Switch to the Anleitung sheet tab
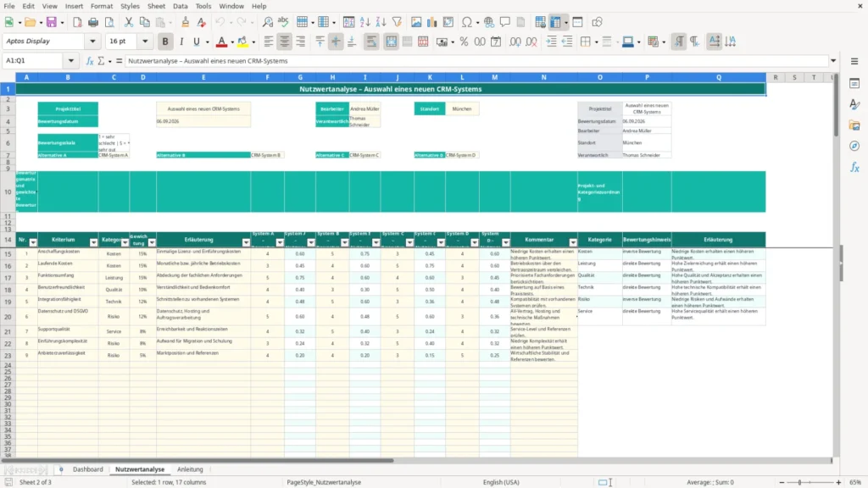The image size is (868, 488). tap(190, 469)
